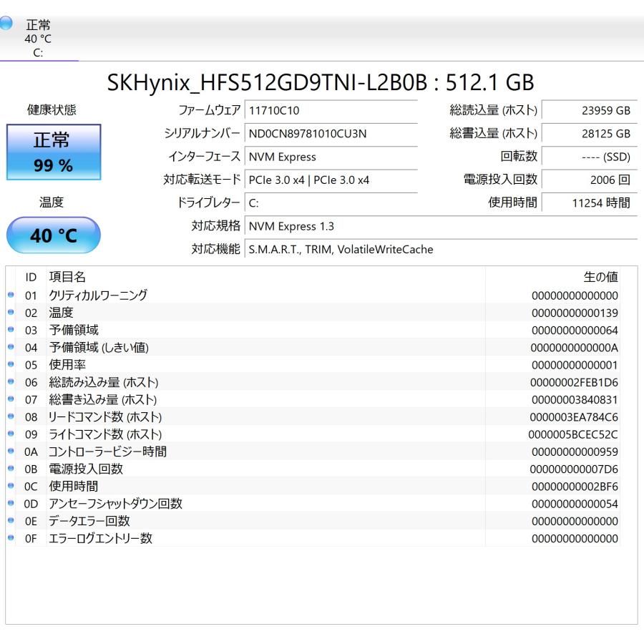This screenshot has height=644, width=644.
Task: Click the rotation rate value ---- (SSD)
Action: 590,157
